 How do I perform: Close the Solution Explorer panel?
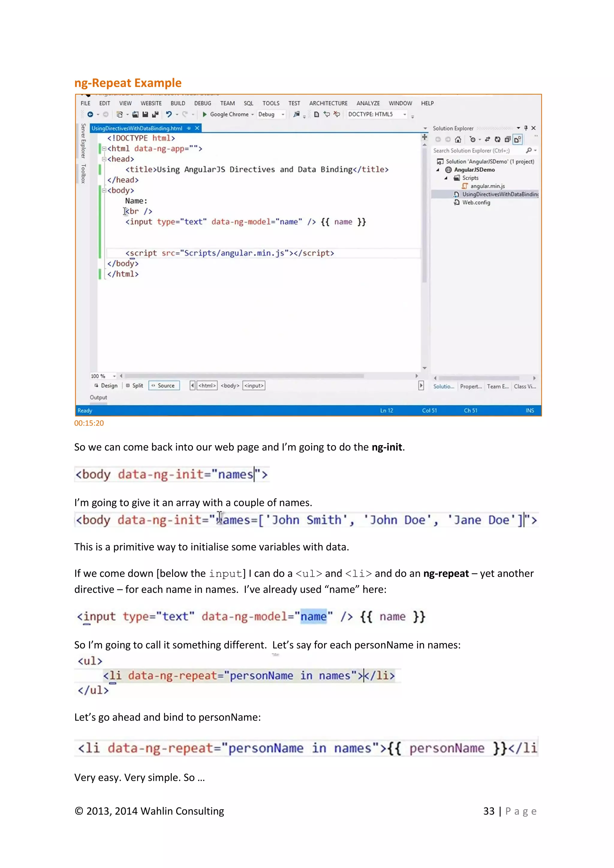pyautogui.click(x=533, y=128)
